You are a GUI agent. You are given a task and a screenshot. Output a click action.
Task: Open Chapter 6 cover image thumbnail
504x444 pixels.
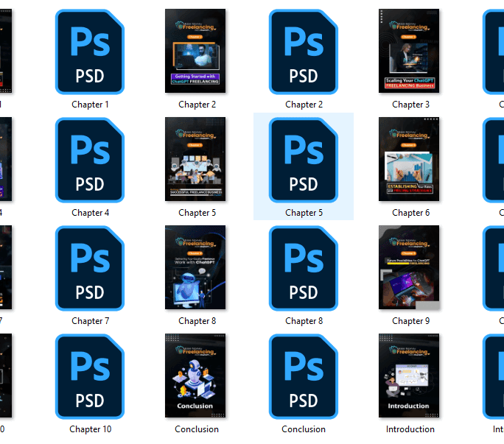point(409,159)
